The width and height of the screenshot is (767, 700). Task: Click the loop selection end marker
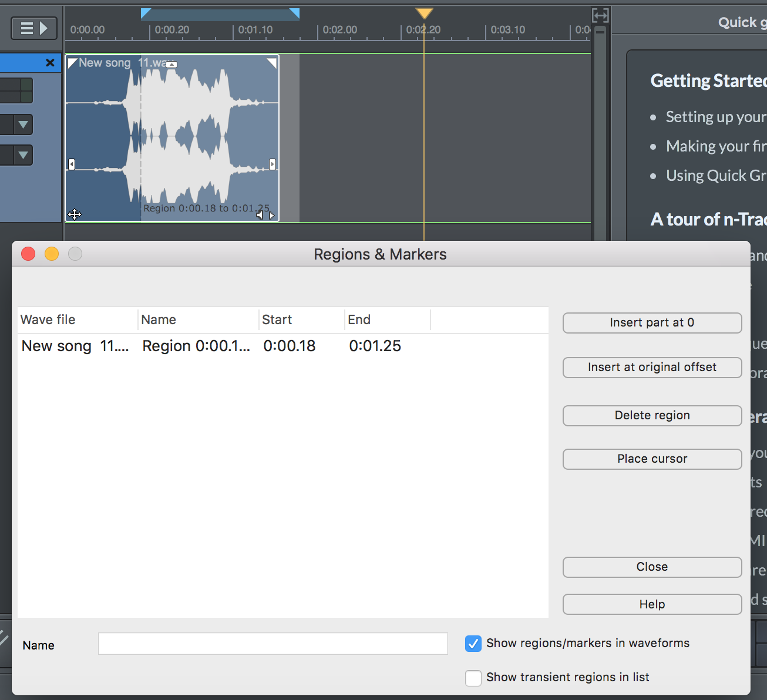point(295,13)
